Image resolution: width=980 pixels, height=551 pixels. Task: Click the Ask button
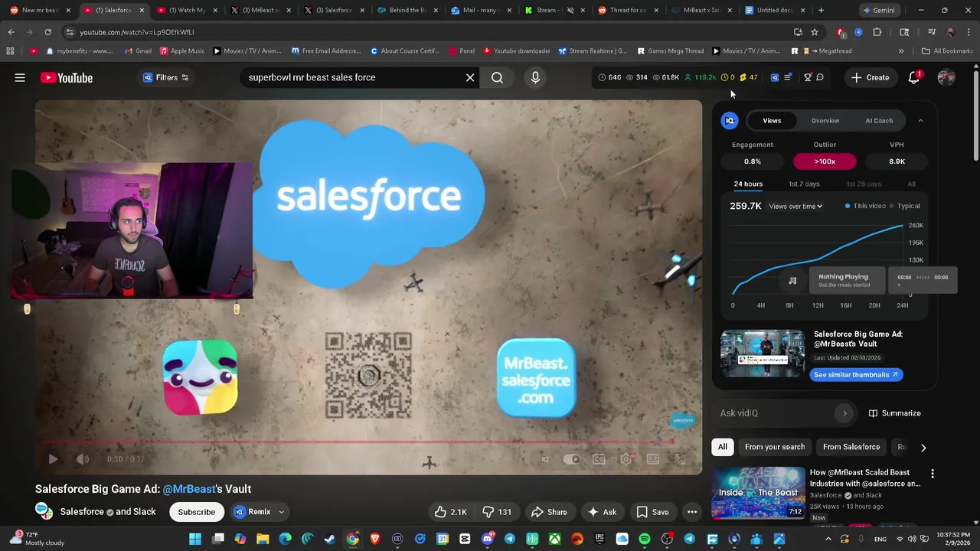[x=601, y=512]
